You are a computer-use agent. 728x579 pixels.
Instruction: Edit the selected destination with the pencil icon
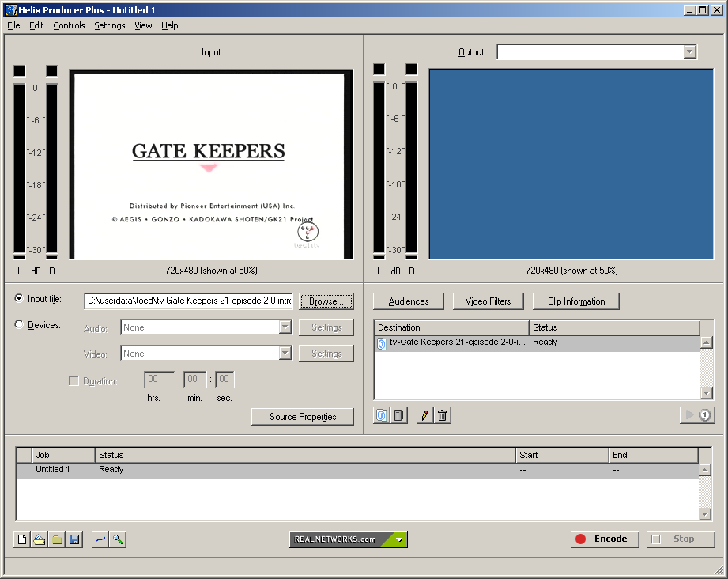tap(424, 415)
